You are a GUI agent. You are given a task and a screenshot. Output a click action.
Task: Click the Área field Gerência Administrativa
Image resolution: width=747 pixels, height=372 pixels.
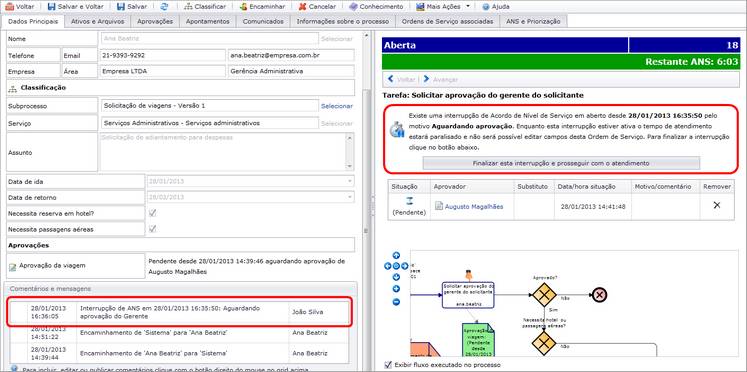pos(291,71)
